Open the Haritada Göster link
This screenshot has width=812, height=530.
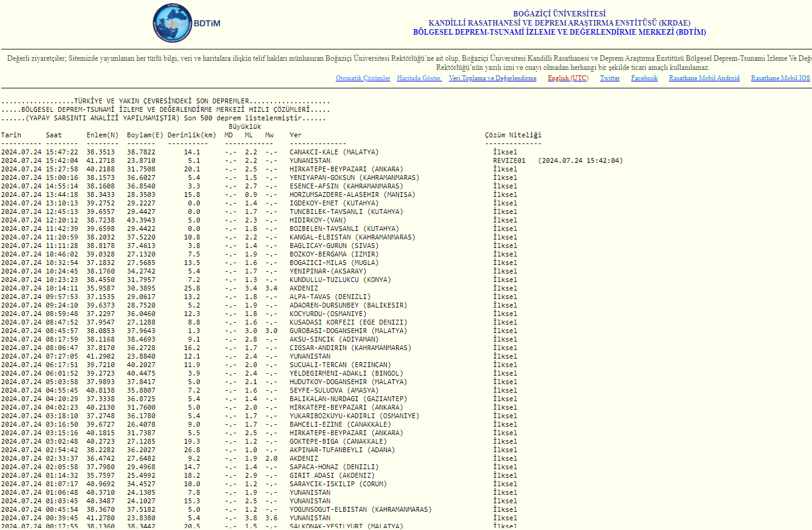pyautogui.click(x=420, y=78)
